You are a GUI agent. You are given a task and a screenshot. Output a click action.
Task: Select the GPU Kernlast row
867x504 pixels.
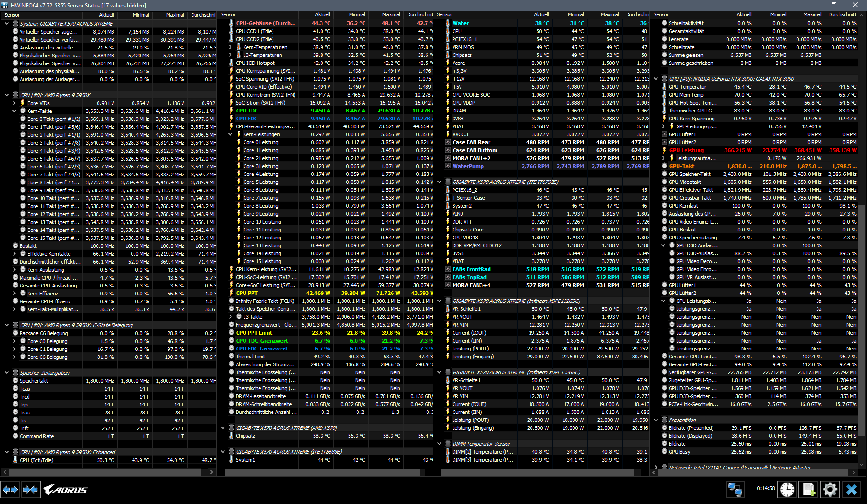[x=759, y=206]
